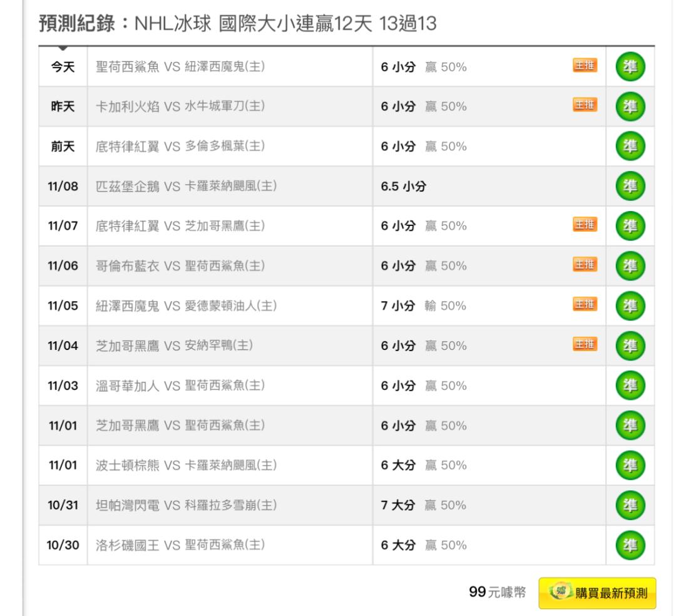The image size is (676, 616).
Task: Click the 6.5 小分 prediction text
Action: coord(404,186)
